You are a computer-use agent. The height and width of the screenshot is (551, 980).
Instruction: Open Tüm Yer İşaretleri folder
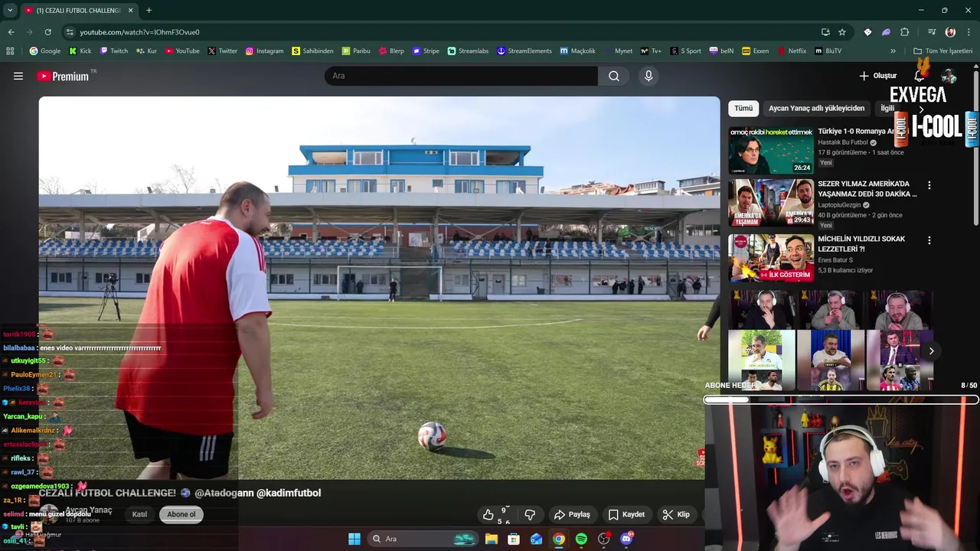(x=942, y=51)
